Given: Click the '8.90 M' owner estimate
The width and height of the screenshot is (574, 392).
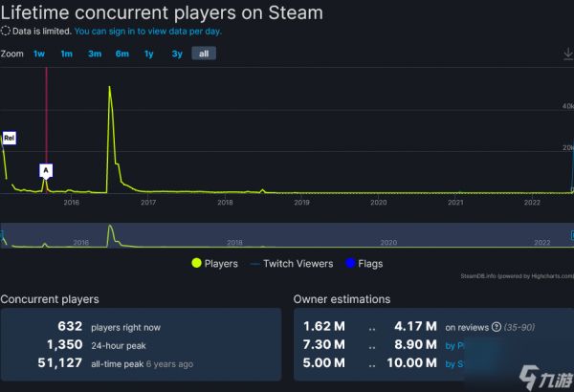Looking at the screenshot, I should coord(415,344).
